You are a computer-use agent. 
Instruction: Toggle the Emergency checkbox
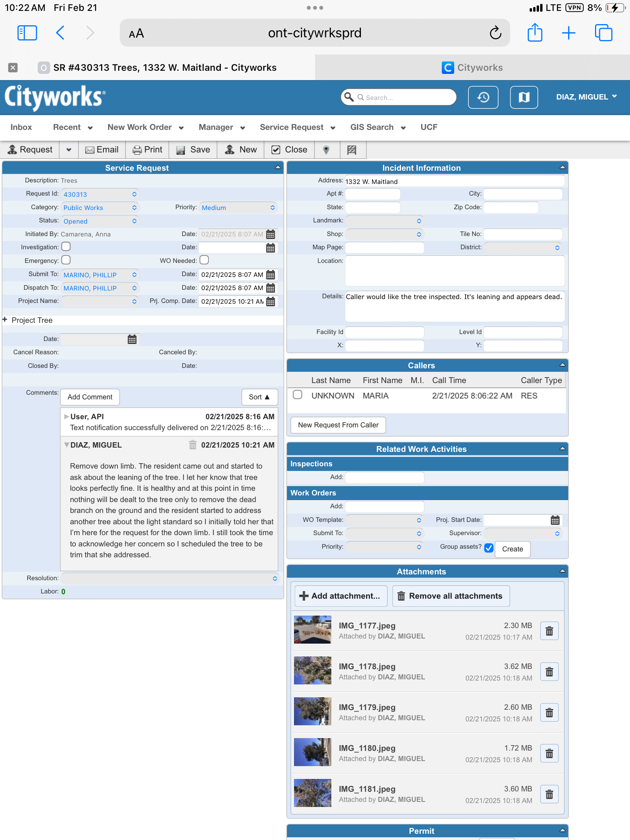66,260
